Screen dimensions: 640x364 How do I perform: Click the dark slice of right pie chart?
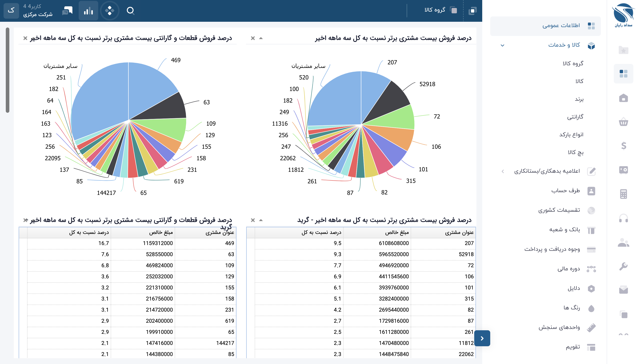click(x=390, y=99)
